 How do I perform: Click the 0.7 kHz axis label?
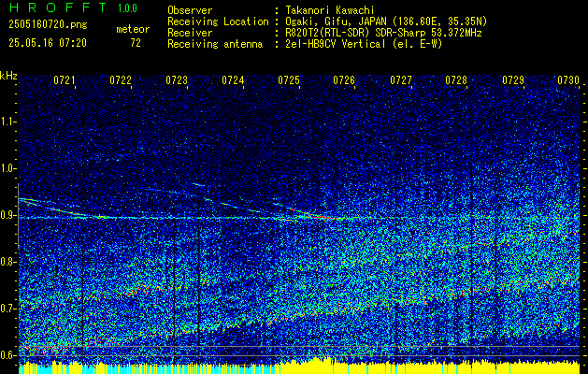click(8, 309)
